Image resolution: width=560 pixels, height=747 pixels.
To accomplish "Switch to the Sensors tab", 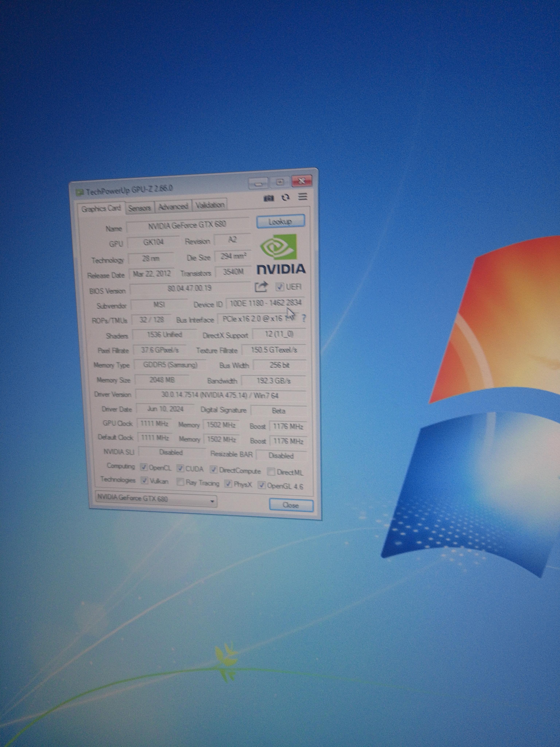I will [139, 208].
